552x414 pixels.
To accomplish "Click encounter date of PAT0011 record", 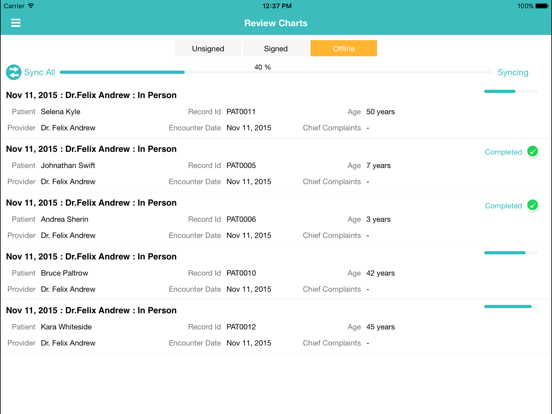I will 249,128.
